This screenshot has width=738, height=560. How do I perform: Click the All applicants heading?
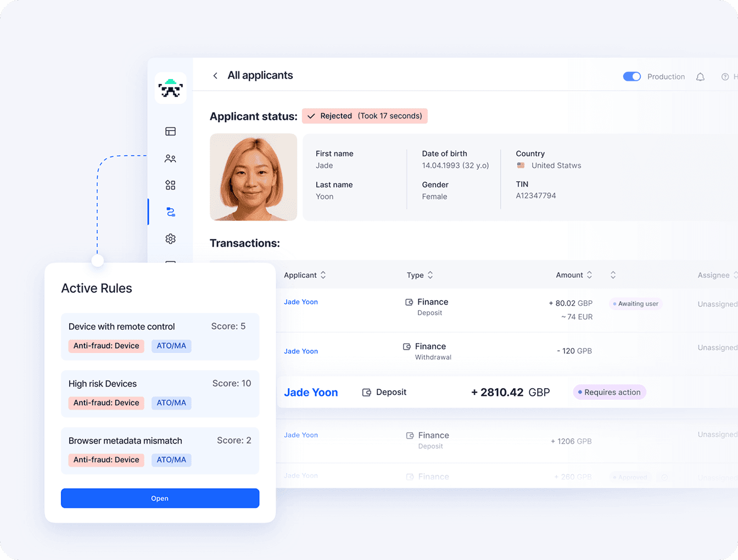pos(260,75)
